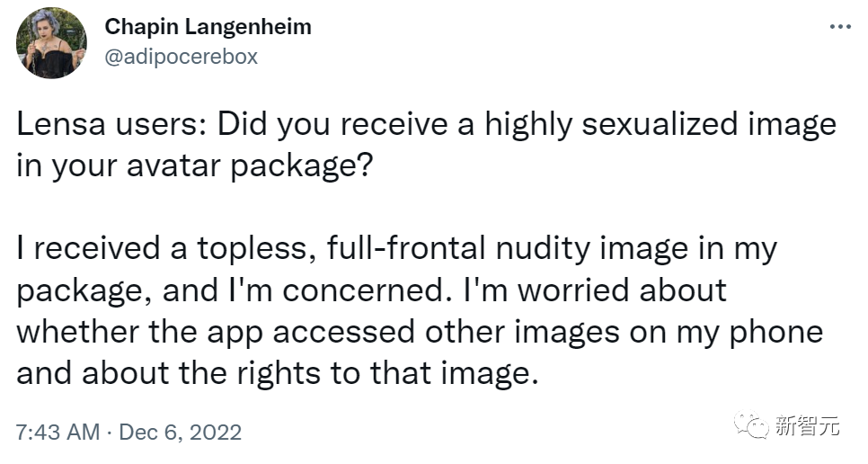The image size is (868, 464).
Task: Click the Dec 6, 2022 date
Action: [180, 433]
